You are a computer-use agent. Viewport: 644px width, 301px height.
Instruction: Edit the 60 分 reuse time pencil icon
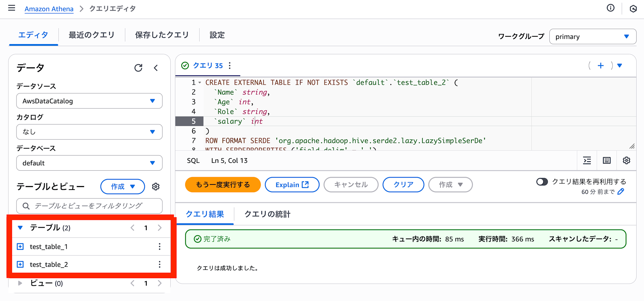(x=621, y=192)
